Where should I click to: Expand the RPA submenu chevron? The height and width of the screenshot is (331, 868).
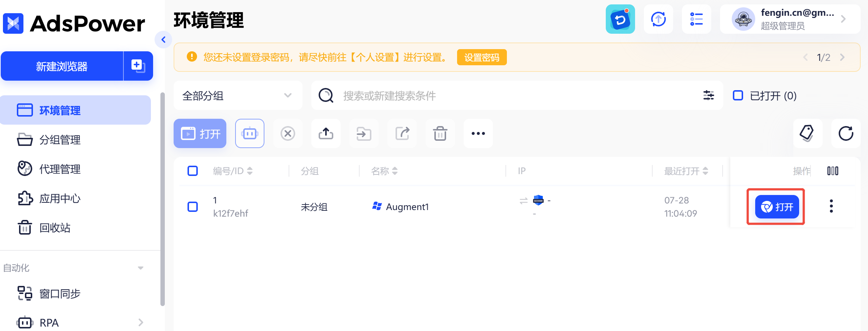(x=141, y=323)
